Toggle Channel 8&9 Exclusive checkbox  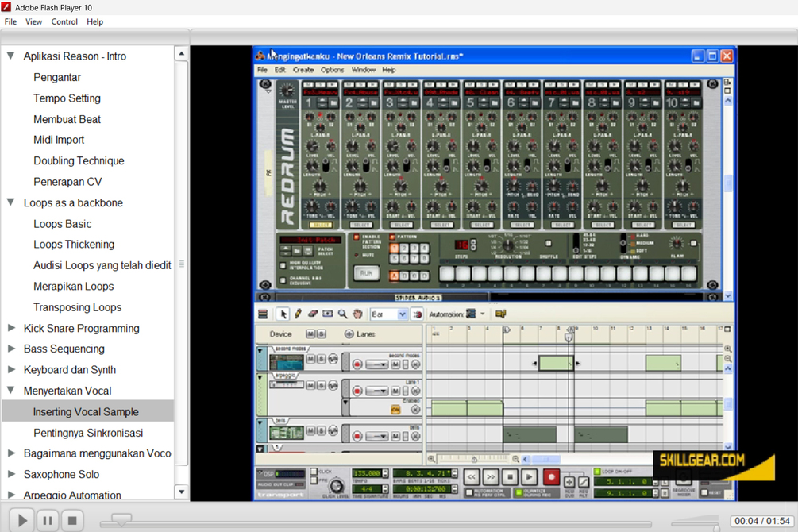[x=283, y=280]
